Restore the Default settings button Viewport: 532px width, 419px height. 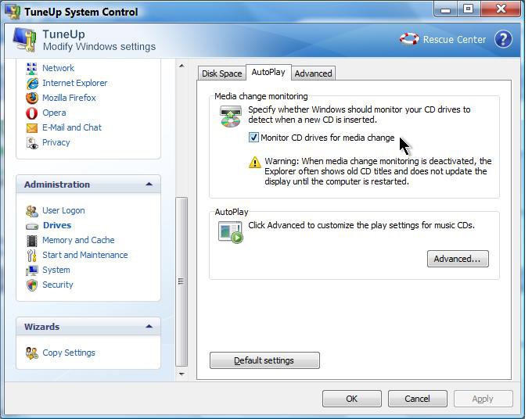[264, 360]
